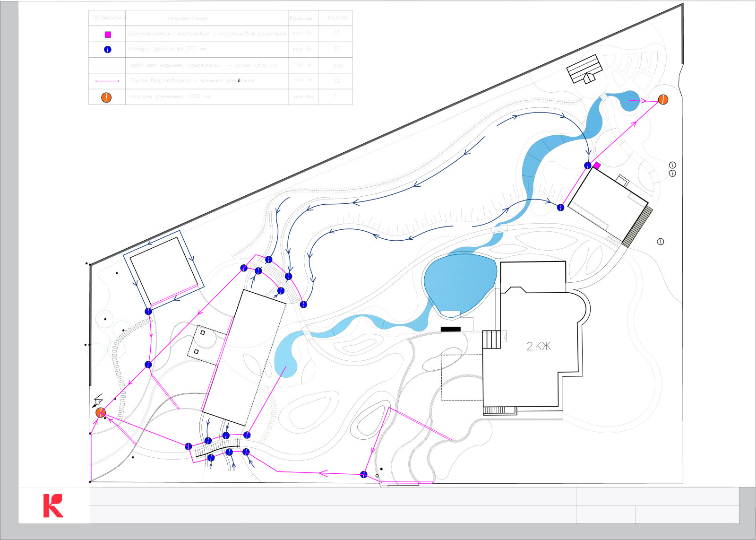Click the '2 КЖ' house label
This screenshot has width=756, height=540.
[539, 346]
